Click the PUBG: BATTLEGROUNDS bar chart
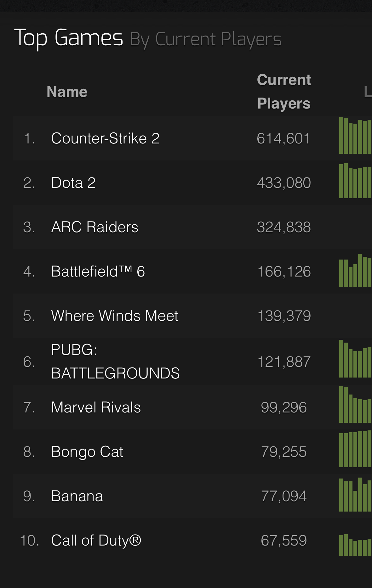Image resolution: width=372 pixels, height=588 pixels. tap(355, 359)
